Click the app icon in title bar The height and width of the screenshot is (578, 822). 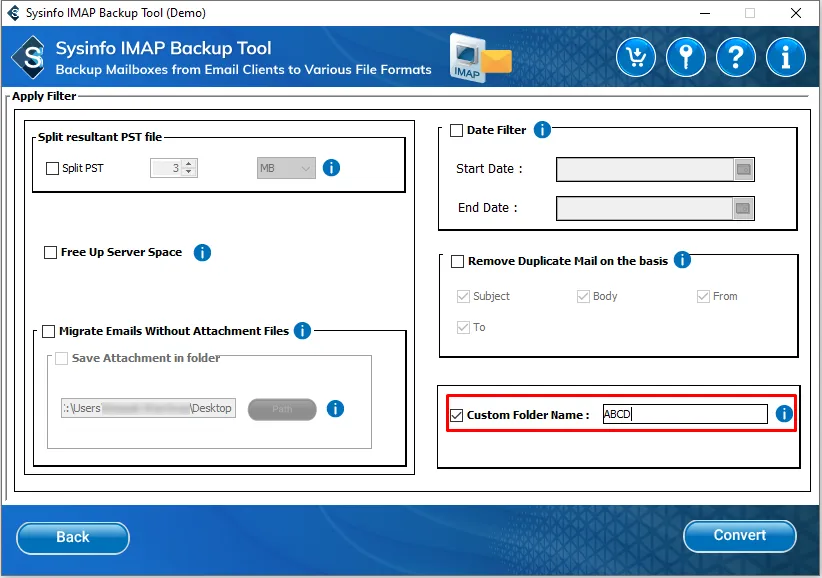[x=14, y=13]
